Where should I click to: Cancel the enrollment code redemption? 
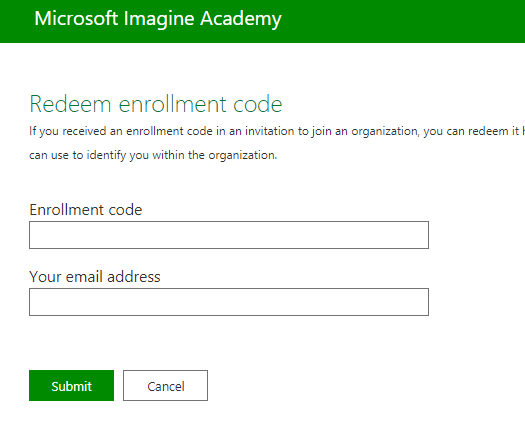(165, 385)
